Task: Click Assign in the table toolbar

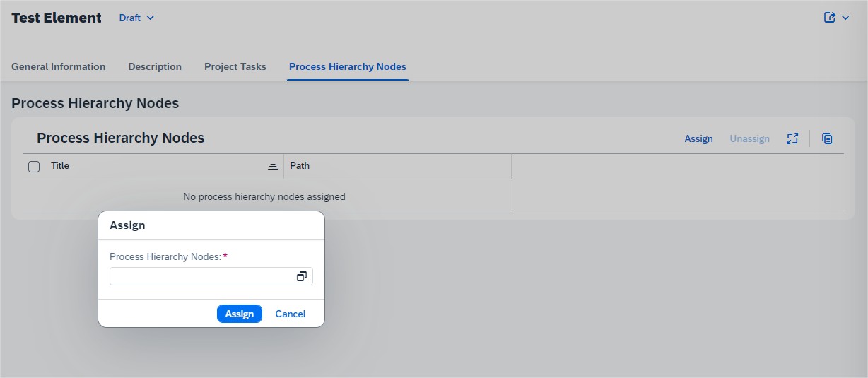Action: (698, 138)
